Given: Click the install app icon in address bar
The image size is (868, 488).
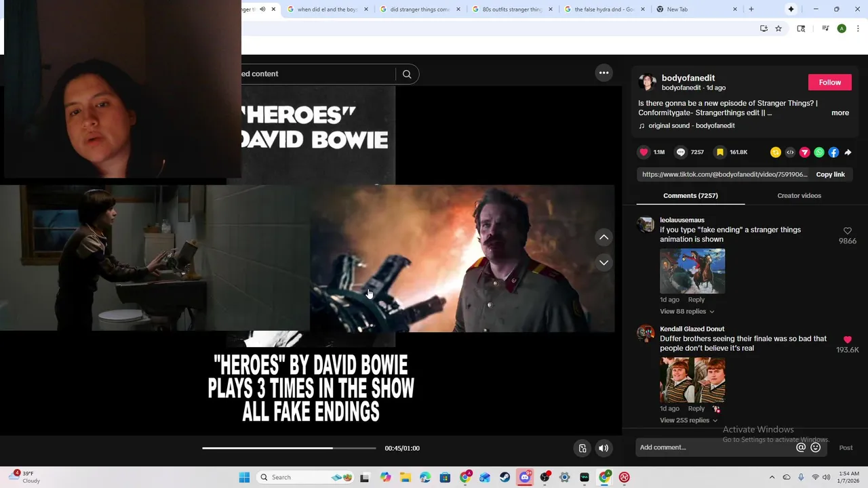Looking at the screenshot, I should 764,28.
